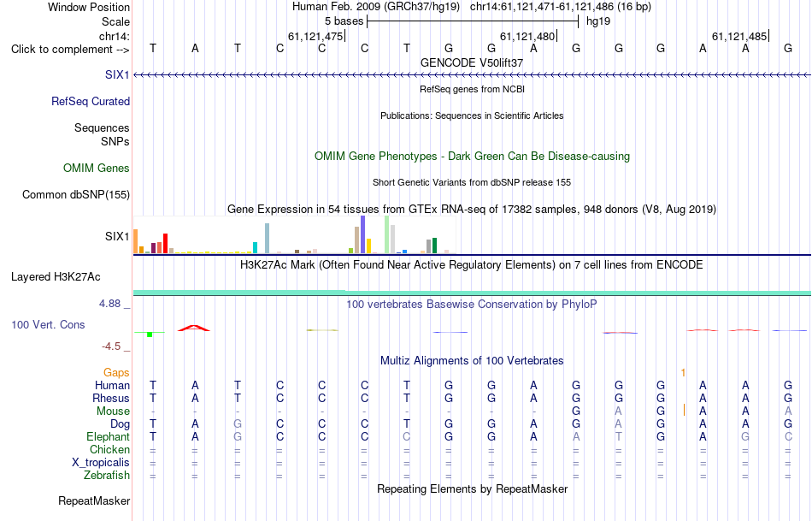Click 'Click to complement -->' label

click(x=70, y=50)
